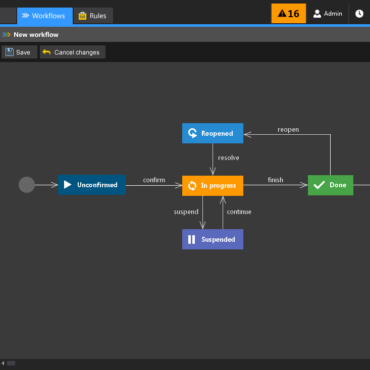
Task: Select the confirm transition label
Action: click(x=154, y=180)
